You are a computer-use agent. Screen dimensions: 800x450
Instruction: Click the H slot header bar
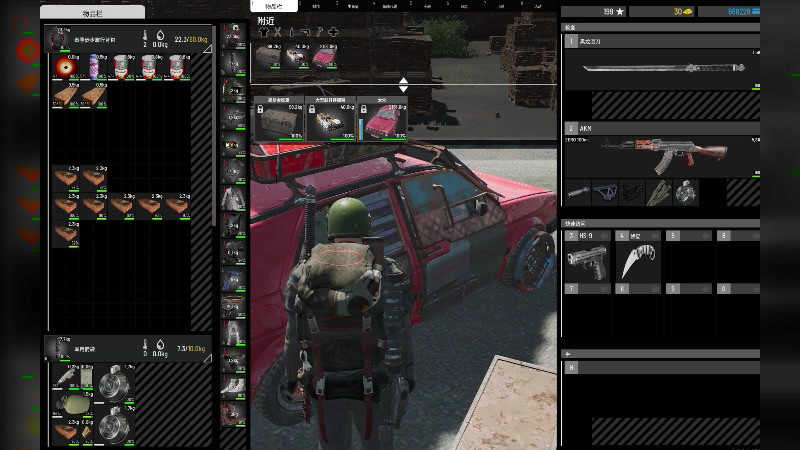click(662, 367)
